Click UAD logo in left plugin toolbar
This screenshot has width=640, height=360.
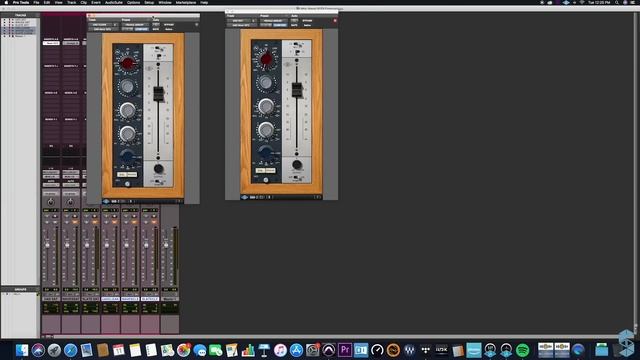[106, 201]
